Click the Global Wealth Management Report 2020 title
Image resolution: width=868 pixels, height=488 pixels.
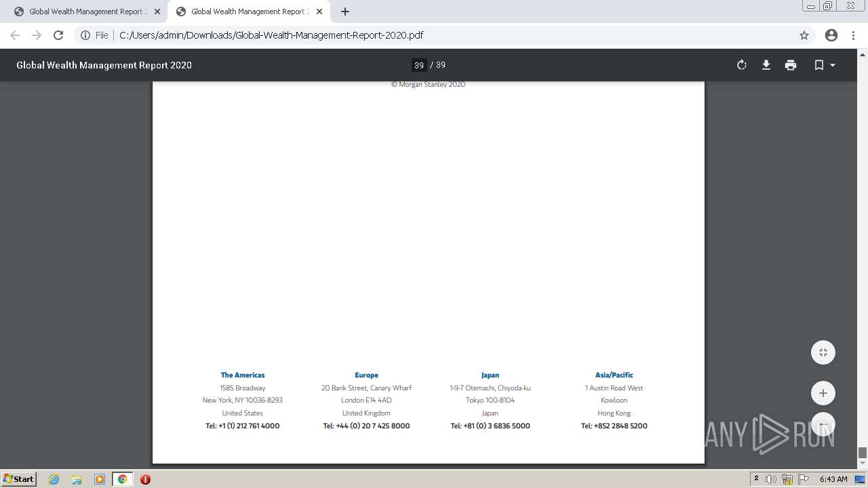[x=104, y=65]
